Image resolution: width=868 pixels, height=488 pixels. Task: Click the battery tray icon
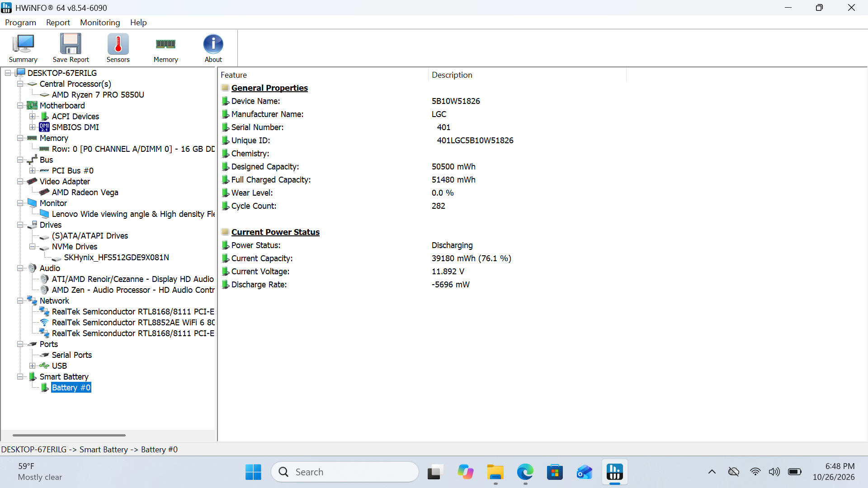click(x=794, y=472)
